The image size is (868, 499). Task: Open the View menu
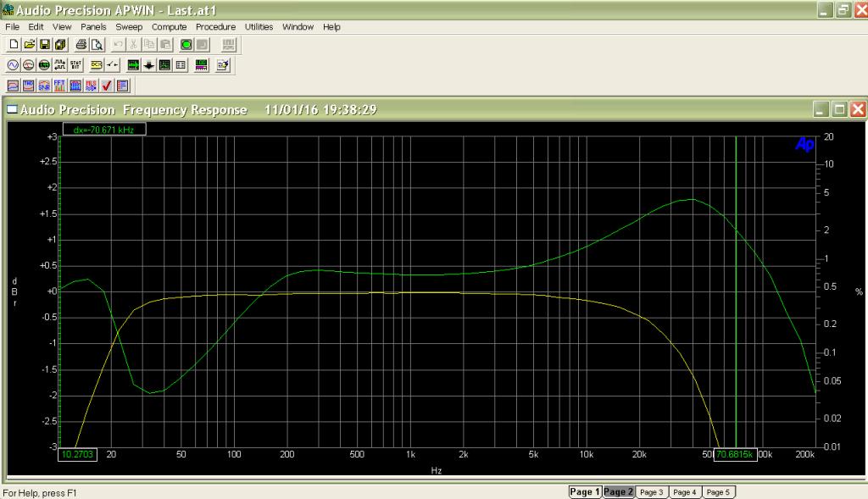61,26
